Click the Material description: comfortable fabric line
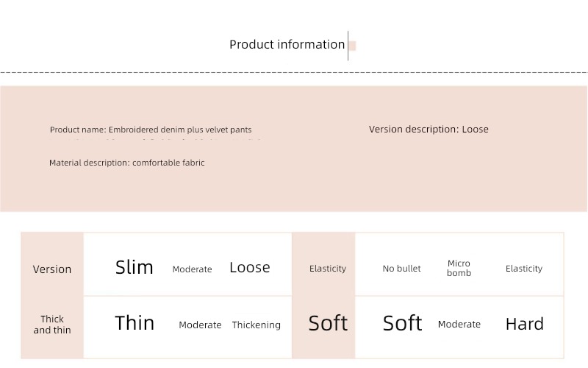This screenshot has height=368, width=588. pos(126,163)
